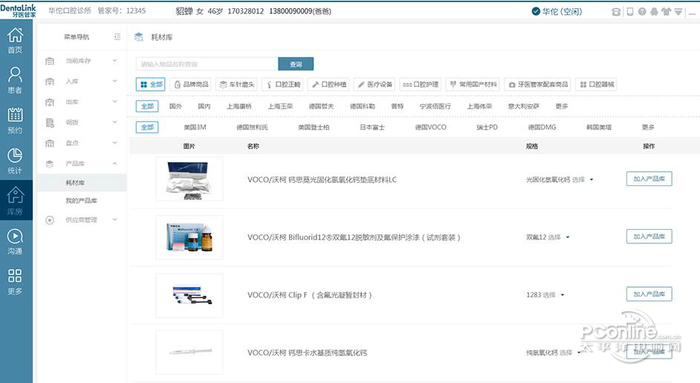Filter by 医疗设备 category

375,84
